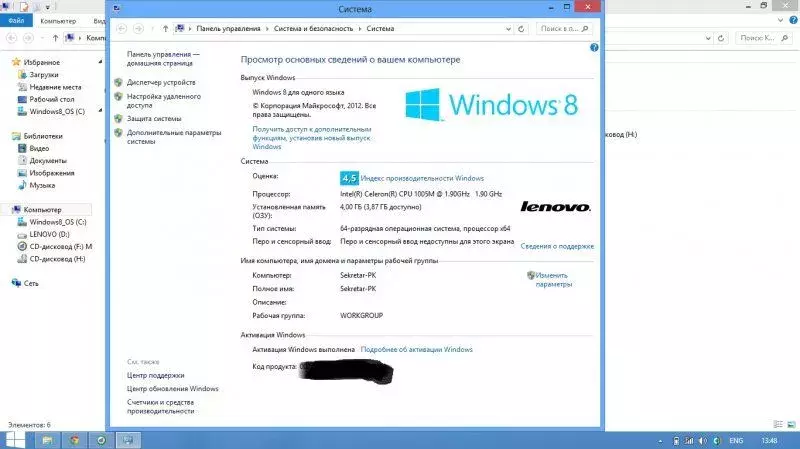
Task: Expand chevron after Панель управления breadcrumb
Action: point(267,29)
